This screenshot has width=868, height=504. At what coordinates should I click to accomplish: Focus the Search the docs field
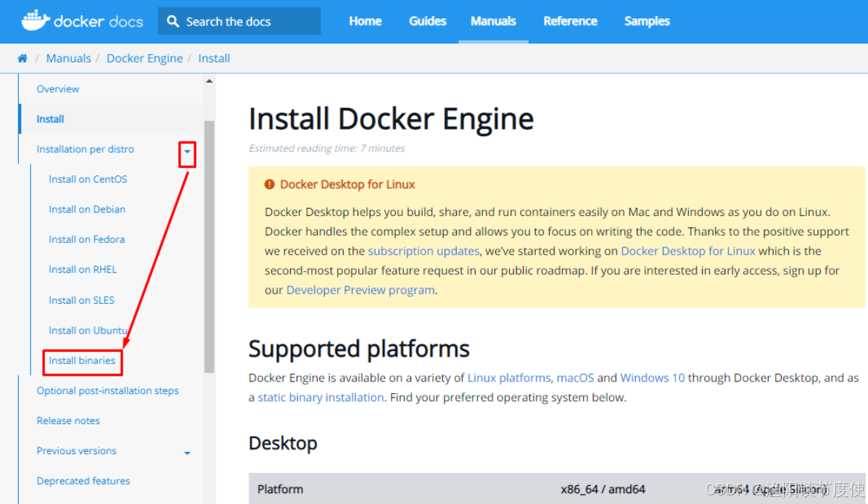(239, 21)
